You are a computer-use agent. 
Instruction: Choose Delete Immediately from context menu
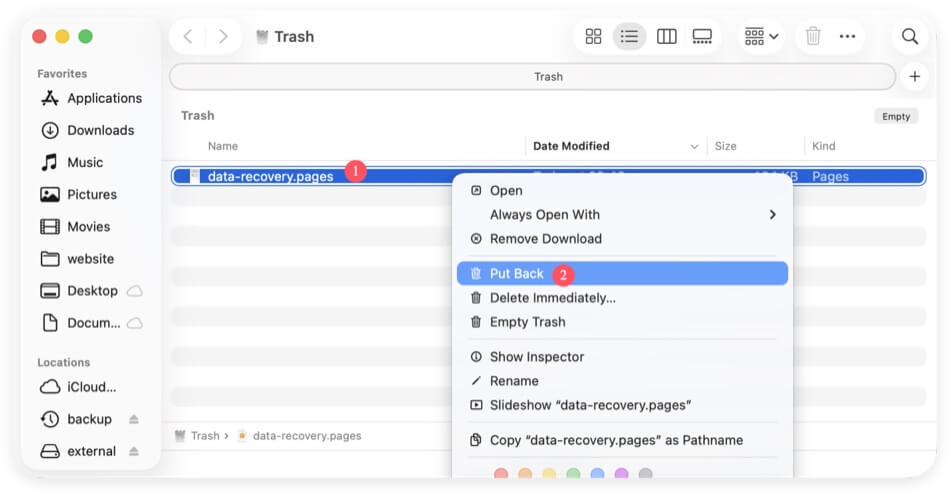click(x=623, y=298)
